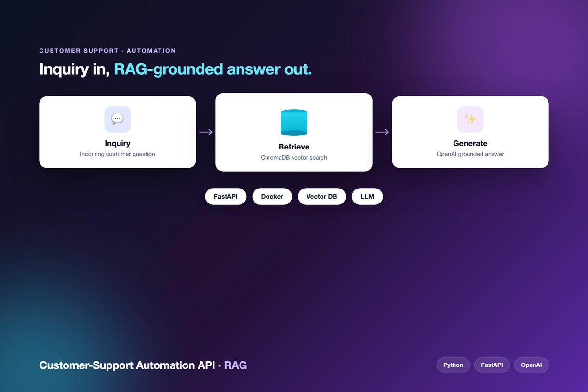The height and width of the screenshot is (392, 588).
Task: Click 'OpenAI grounded answer' text
Action: click(x=470, y=154)
